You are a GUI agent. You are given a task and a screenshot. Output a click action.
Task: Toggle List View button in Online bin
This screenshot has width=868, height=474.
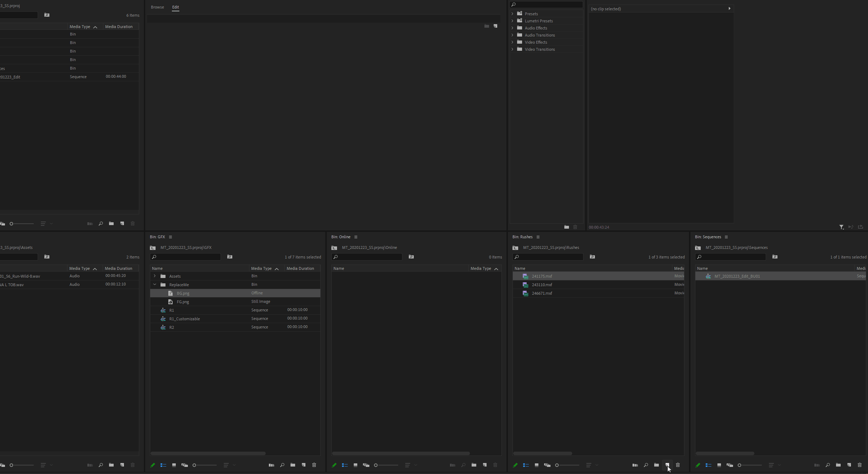345,465
